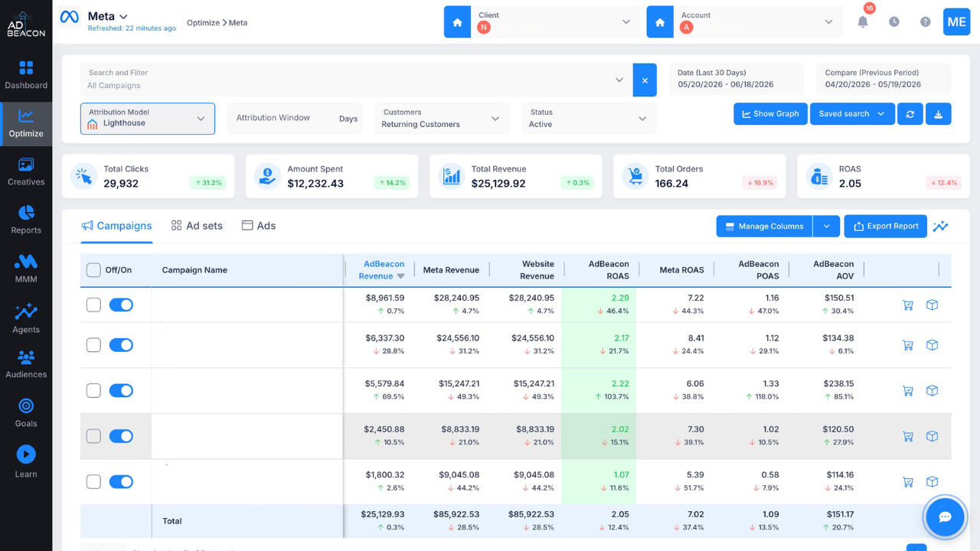Open the help question mark icon
The height and width of the screenshot is (551, 980).
pos(926,21)
